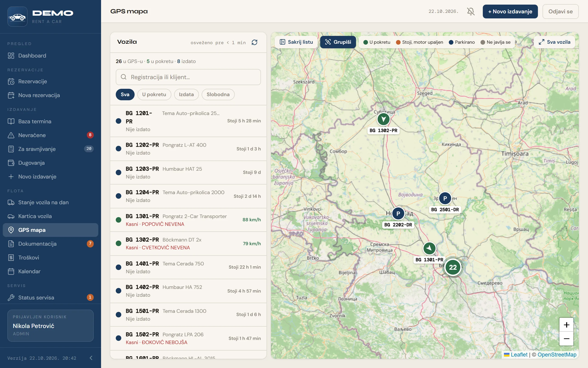Select the Sva filter chip
This screenshot has height=368, width=588.
click(x=125, y=95)
